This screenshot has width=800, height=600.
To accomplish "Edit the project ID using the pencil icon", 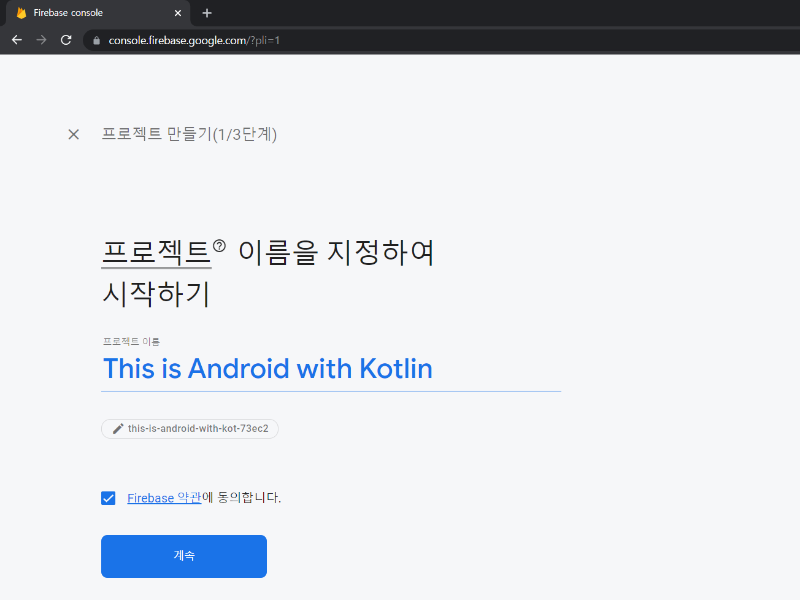I will [x=118, y=429].
